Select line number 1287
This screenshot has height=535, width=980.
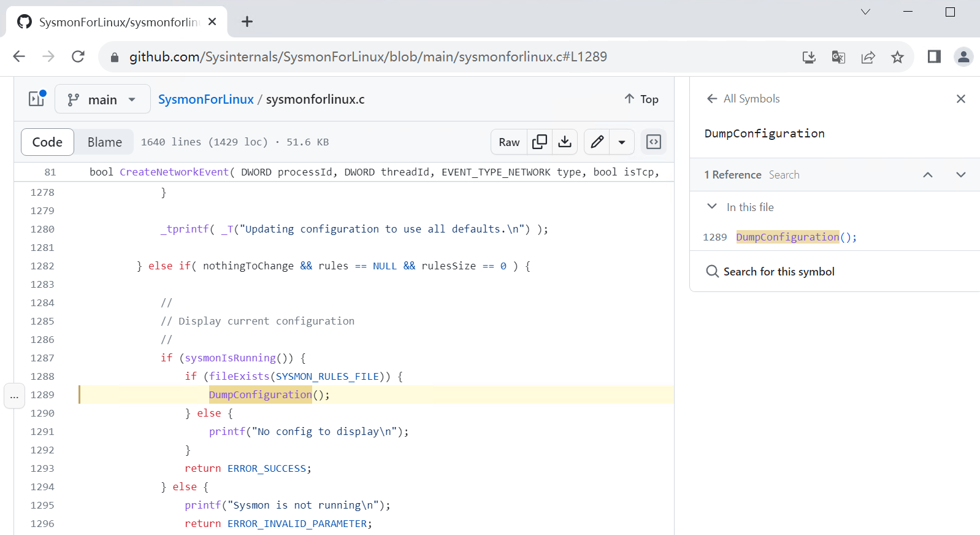[42, 358]
